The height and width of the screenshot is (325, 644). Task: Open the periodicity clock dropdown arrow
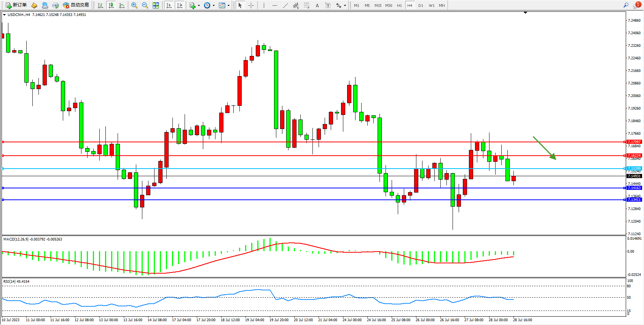click(x=214, y=5)
